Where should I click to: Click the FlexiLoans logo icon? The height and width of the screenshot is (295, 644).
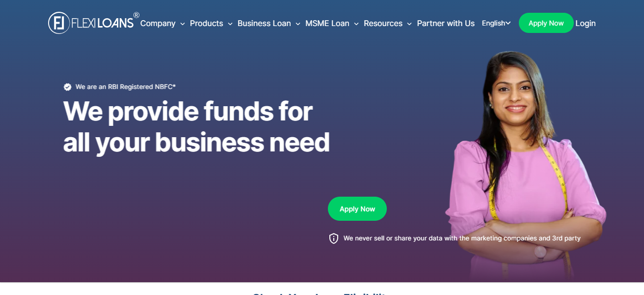pos(59,23)
